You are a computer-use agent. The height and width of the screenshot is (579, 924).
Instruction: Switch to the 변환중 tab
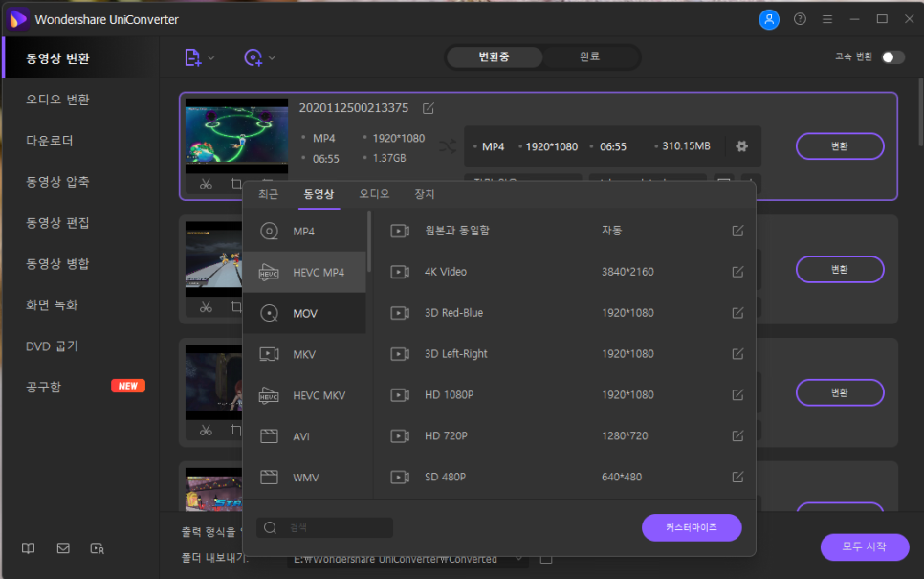494,57
